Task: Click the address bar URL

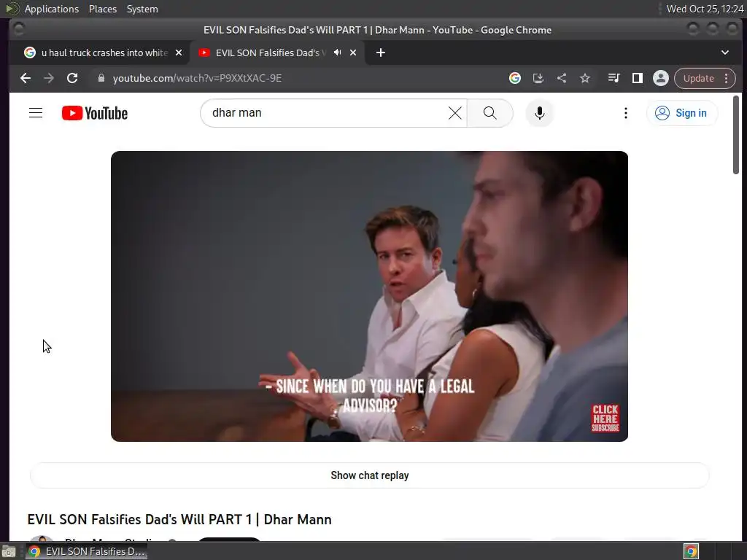Action: [x=197, y=78]
